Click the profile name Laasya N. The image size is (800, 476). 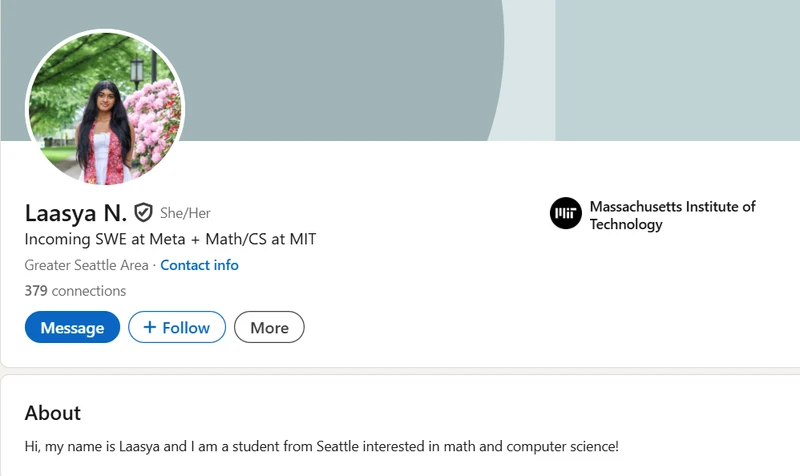[x=75, y=213]
